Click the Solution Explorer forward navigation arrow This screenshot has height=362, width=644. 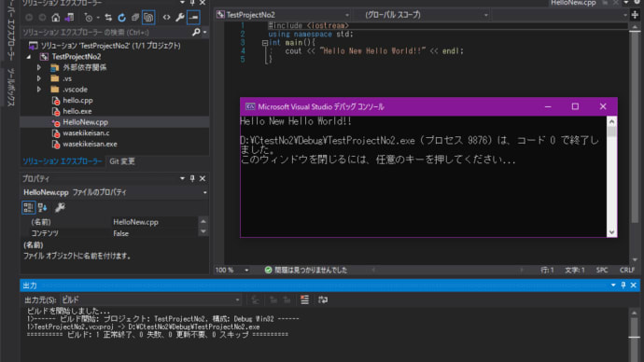coord(42,18)
